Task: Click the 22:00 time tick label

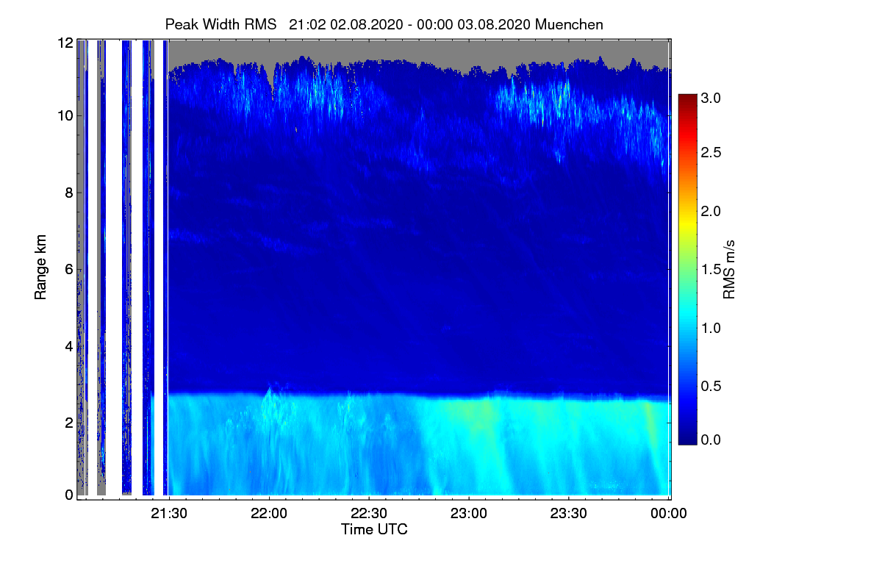Action: tap(269, 514)
